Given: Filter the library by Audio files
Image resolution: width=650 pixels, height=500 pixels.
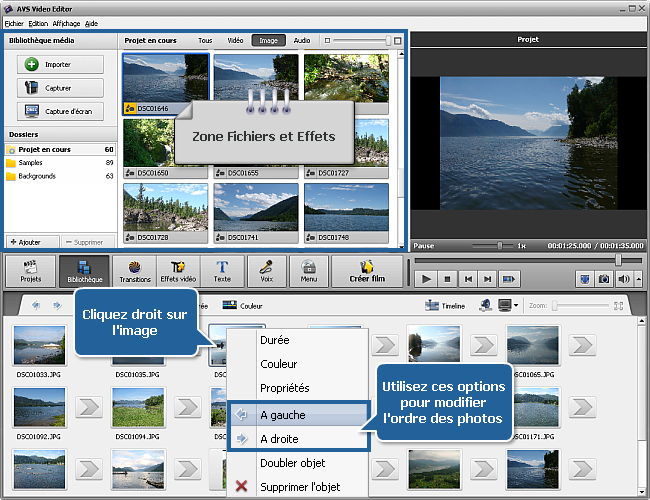Looking at the screenshot, I should click(301, 41).
